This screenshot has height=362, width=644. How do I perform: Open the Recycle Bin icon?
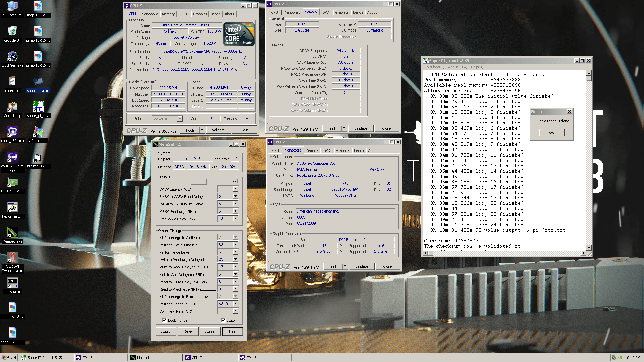(x=12, y=34)
